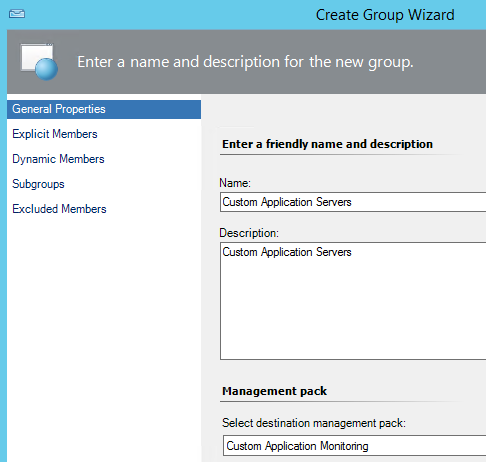Click the Description label
Image resolution: width=486 pixels, height=462 pixels.
(249, 233)
